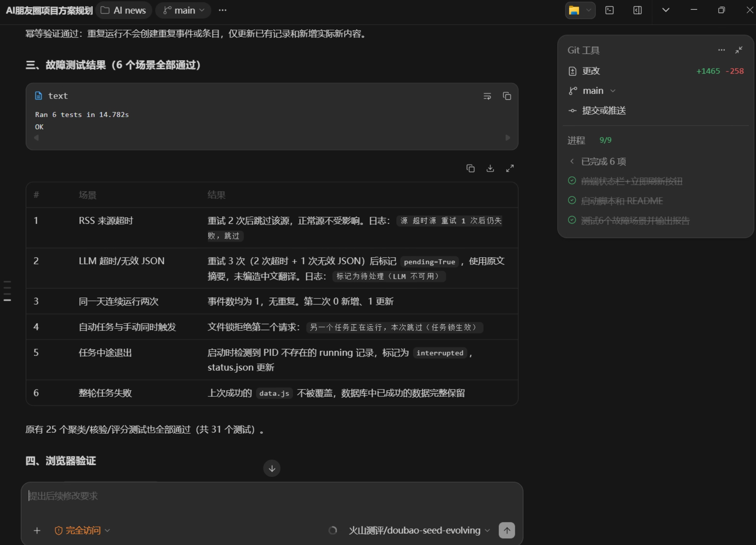Open the main branch dropdown in header
Screen dimensions: 756x545
tap(183, 10)
